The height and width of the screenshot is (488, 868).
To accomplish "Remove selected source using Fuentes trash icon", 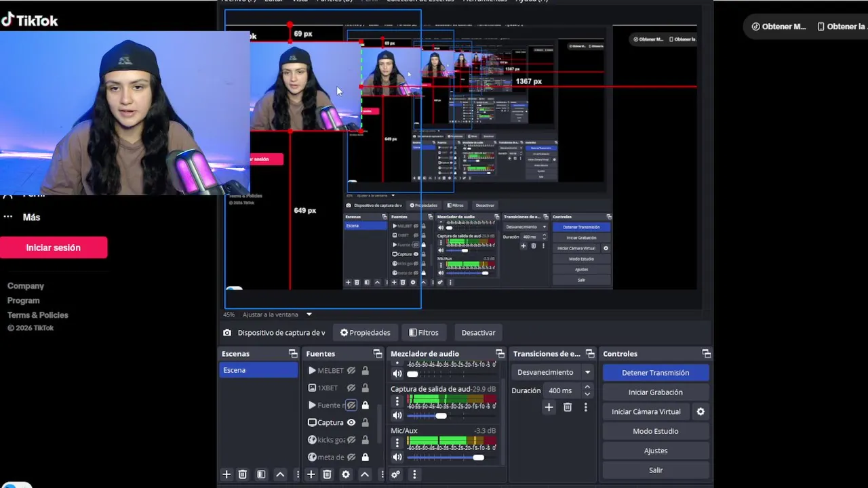I will pyautogui.click(x=327, y=474).
